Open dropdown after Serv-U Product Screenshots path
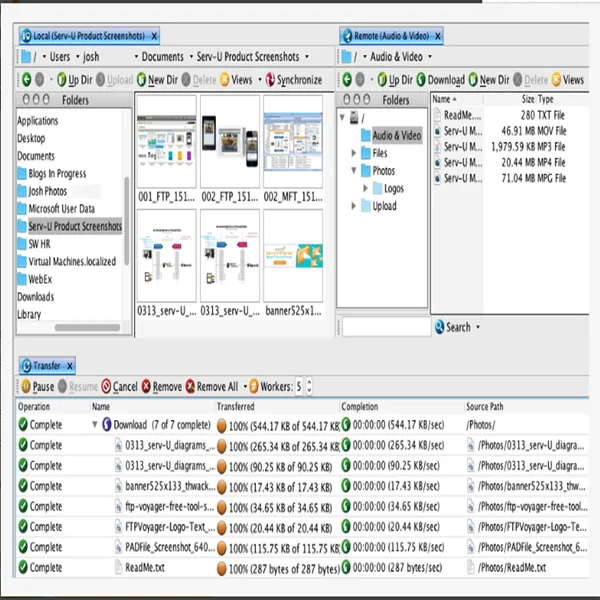Viewport: 600px width, 600px height. click(307, 57)
